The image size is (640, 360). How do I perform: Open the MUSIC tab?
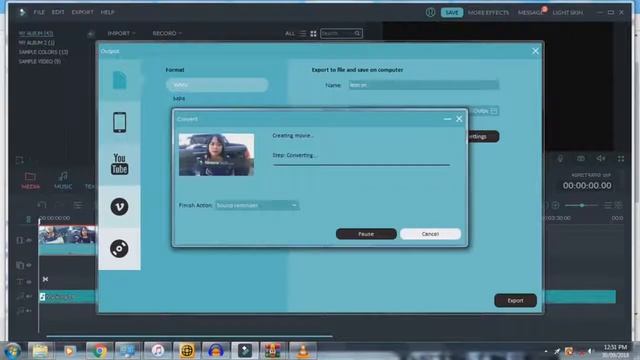click(63, 180)
